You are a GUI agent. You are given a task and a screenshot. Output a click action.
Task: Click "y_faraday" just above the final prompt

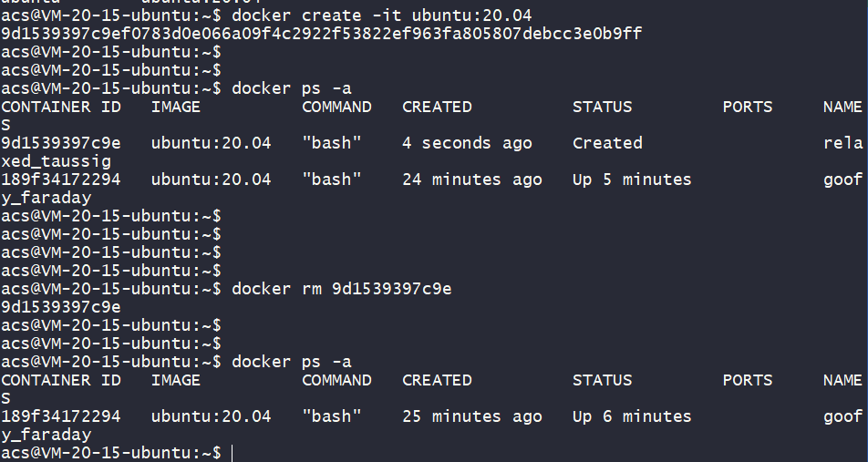[x=46, y=435]
